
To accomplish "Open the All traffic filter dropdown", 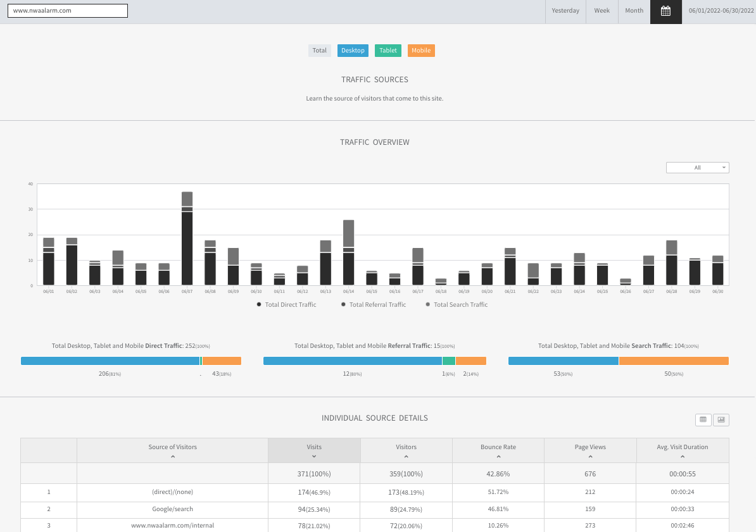I will point(697,168).
